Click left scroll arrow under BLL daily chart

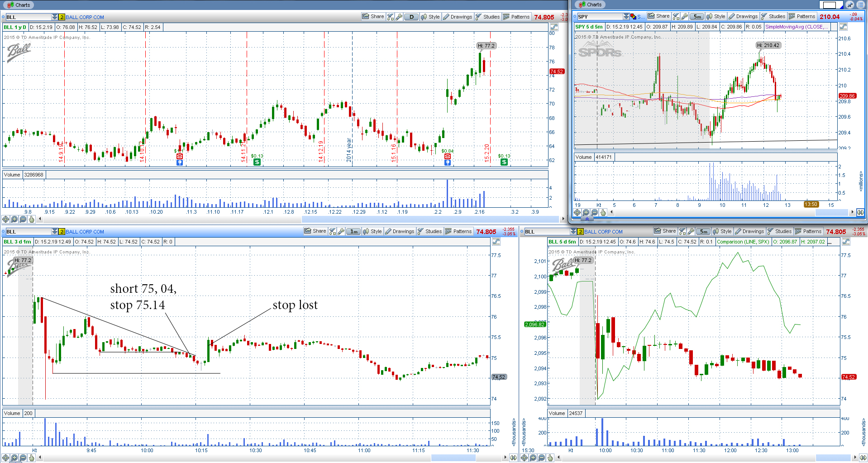coord(40,219)
